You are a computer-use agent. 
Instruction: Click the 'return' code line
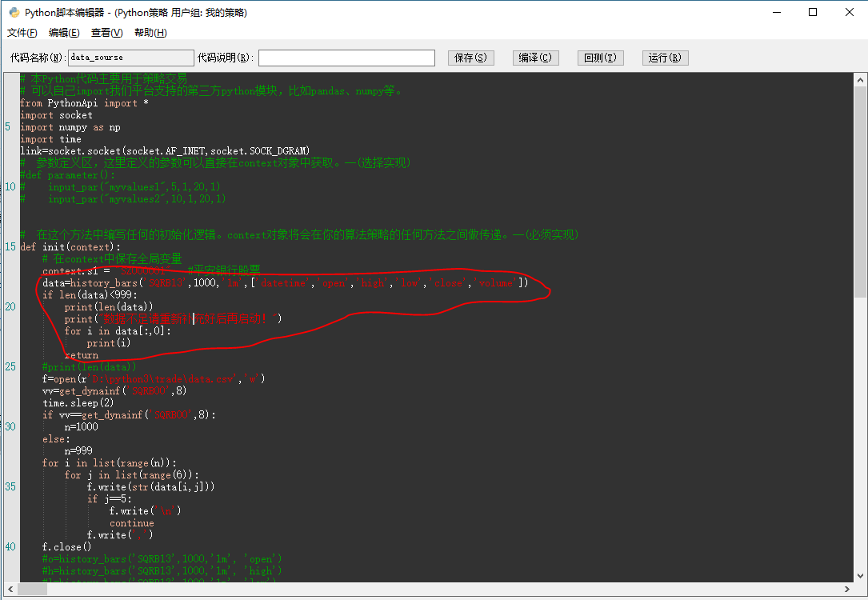[82, 355]
